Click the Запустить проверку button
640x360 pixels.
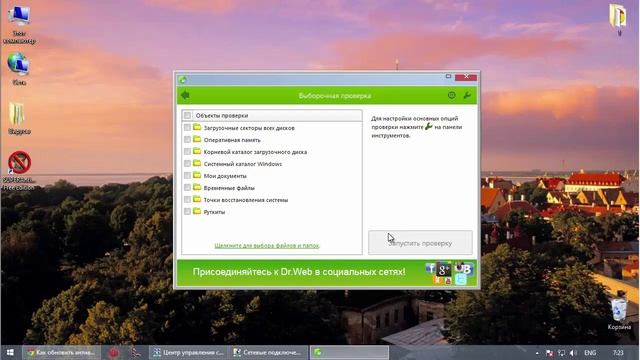[x=420, y=243]
